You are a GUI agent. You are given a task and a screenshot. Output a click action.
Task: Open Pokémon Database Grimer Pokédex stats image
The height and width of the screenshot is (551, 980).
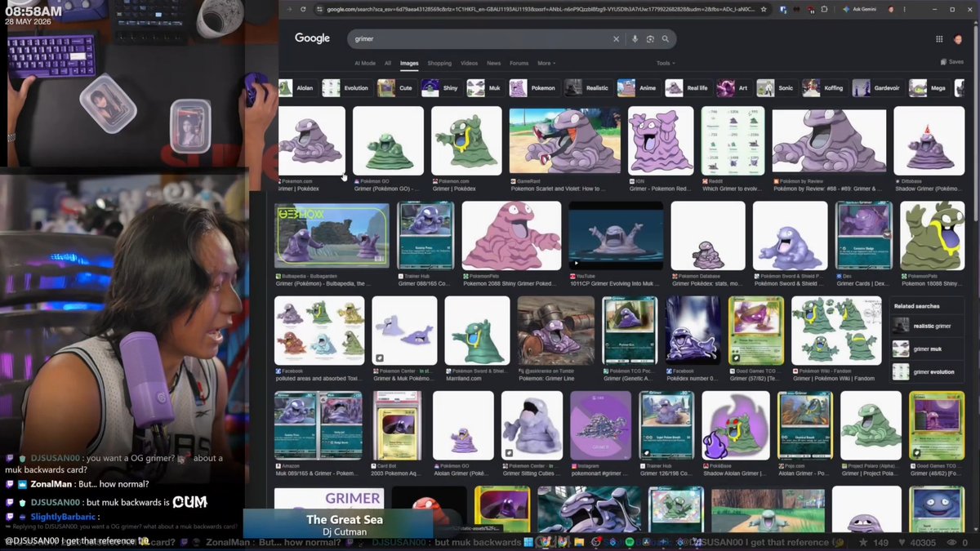(708, 236)
